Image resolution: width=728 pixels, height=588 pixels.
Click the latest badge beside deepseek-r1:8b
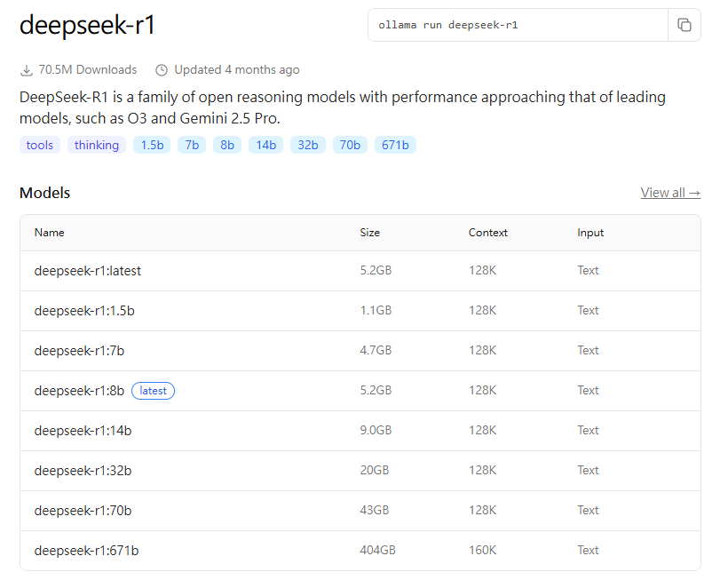point(153,391)
